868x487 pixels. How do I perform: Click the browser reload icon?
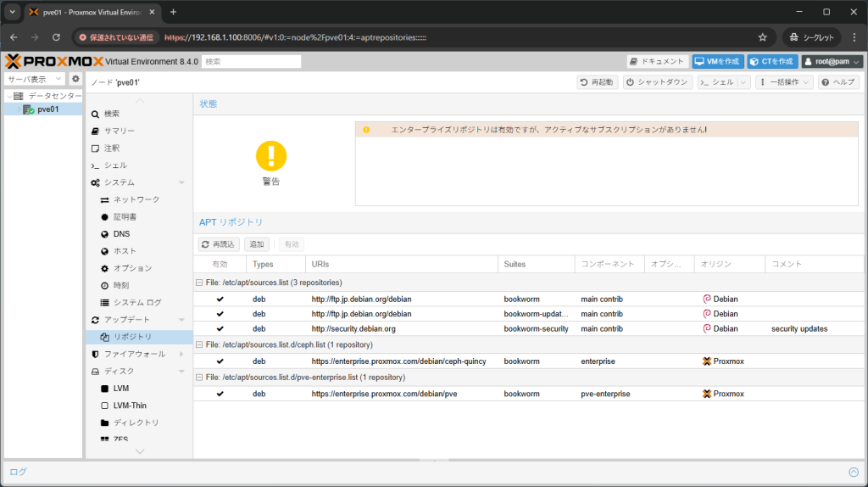(56, 37)
